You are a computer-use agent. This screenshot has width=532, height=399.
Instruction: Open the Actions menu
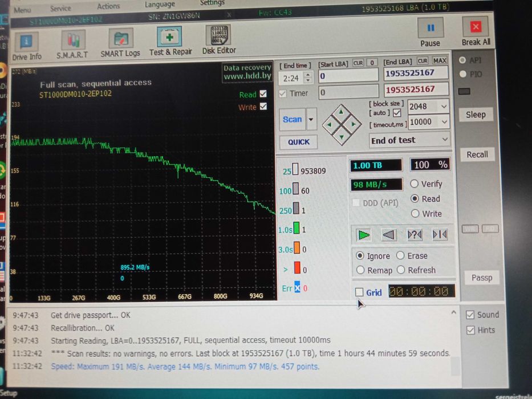(108, 6)
